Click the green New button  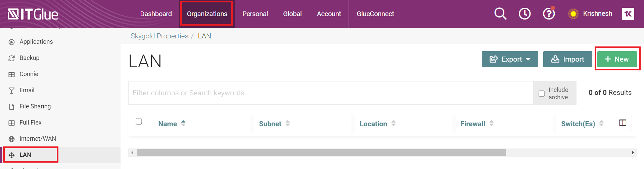[x=617, y=59]
